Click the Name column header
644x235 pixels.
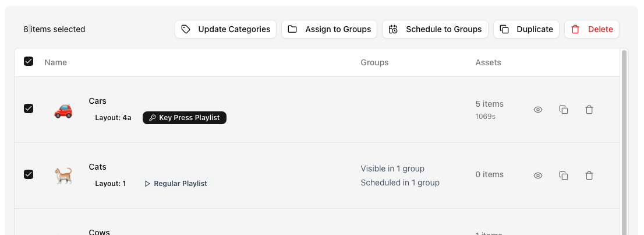tap(56, 62)
